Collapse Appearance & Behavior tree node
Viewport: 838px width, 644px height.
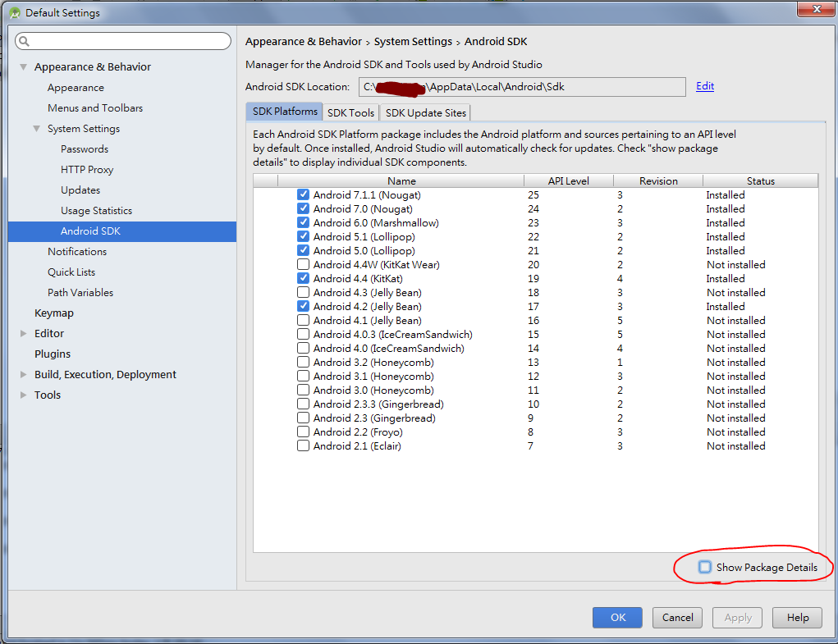(x=24, y=66)
